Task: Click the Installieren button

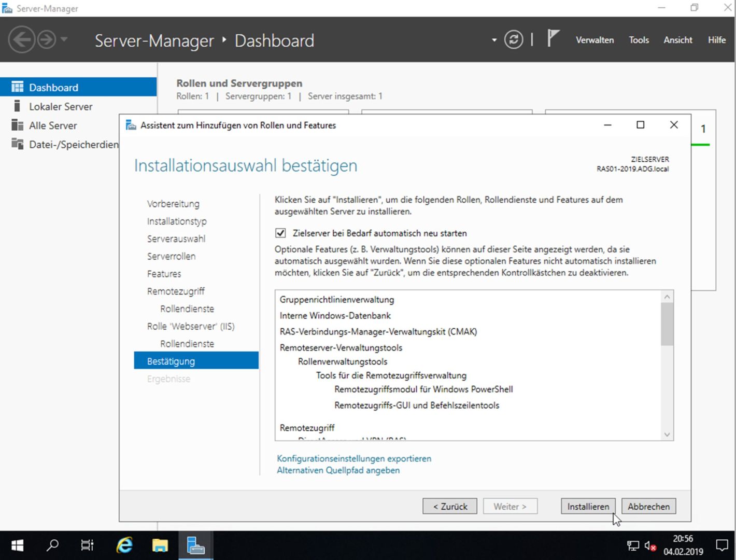Action: tap(588, 506)
